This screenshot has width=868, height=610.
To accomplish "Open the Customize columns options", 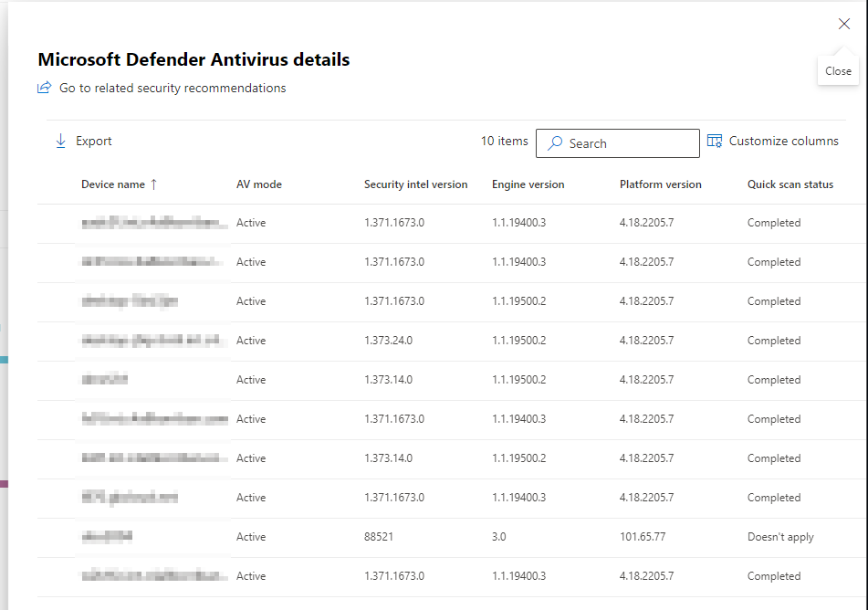I will 773,142.
